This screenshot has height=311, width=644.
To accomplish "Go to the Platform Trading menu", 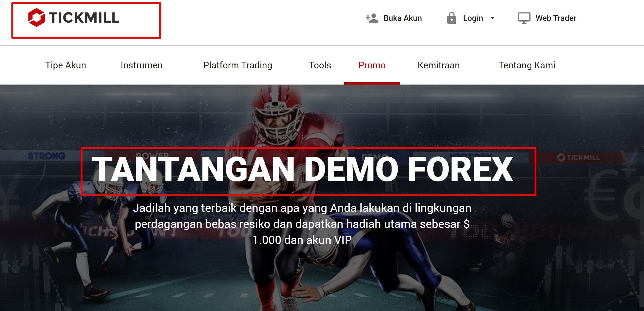I will pyautogui.click(x=238, y=65).
